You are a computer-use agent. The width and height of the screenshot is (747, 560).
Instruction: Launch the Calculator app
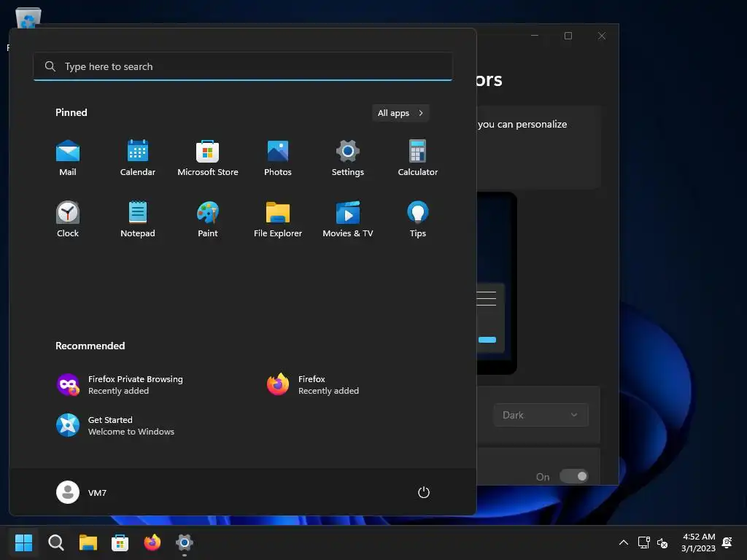click(418, 158)
